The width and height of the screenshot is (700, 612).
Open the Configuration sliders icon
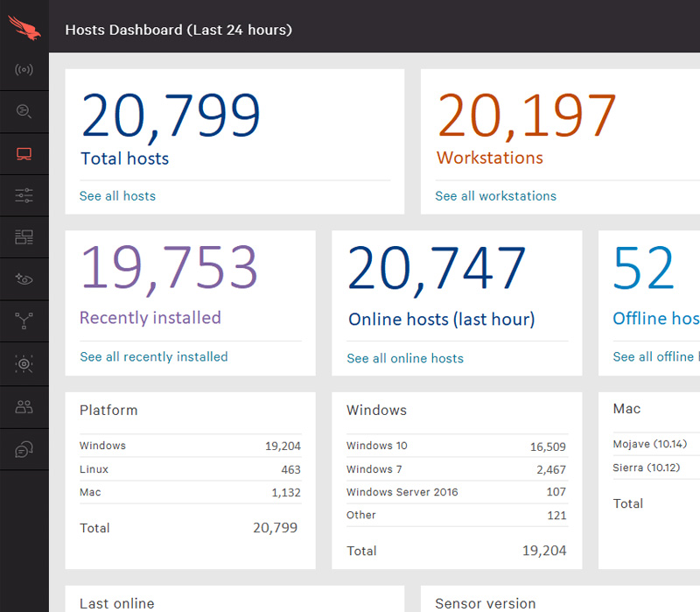coord(24,195)
